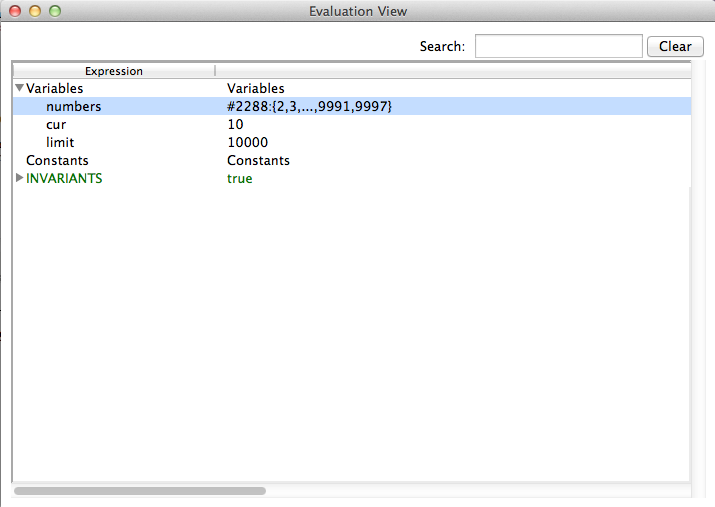Select the cur variable entry

56,125
